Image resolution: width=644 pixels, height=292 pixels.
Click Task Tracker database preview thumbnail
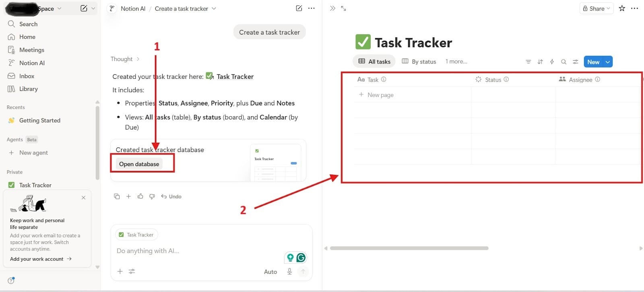(276, 163)
